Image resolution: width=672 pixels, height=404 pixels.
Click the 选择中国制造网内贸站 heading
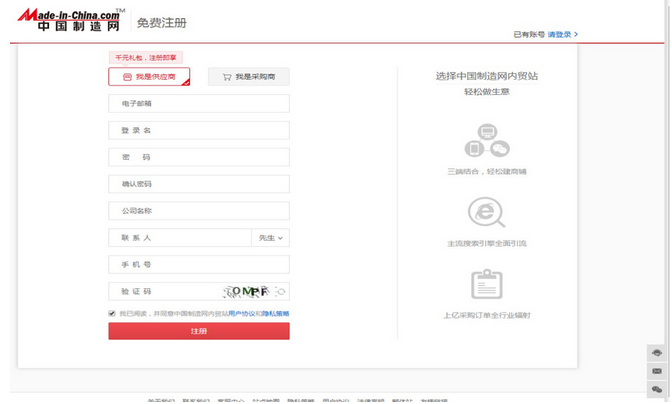487,76
